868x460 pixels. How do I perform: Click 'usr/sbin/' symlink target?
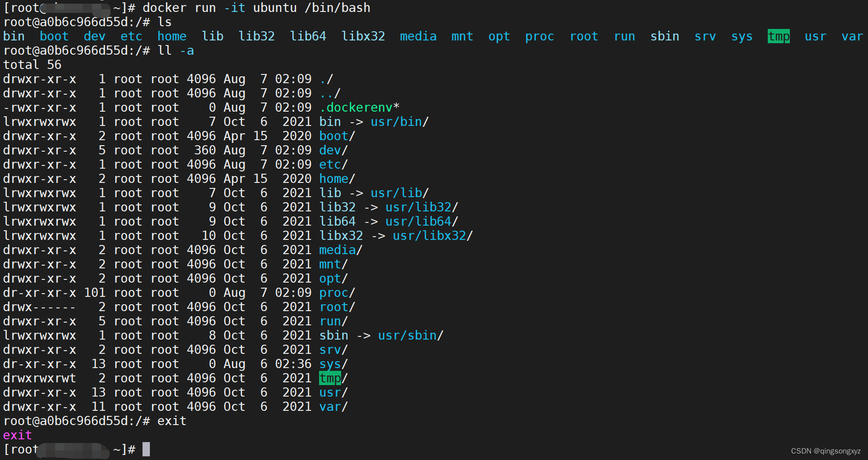click(x=411, y=335)
